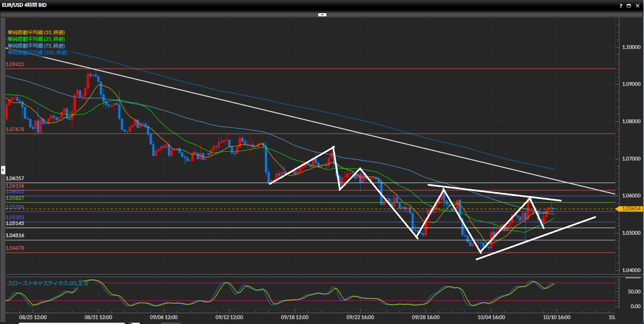Screen dimensions: 644x324
Task: Click the 200-period moving average label
Action: pos(38,53)
